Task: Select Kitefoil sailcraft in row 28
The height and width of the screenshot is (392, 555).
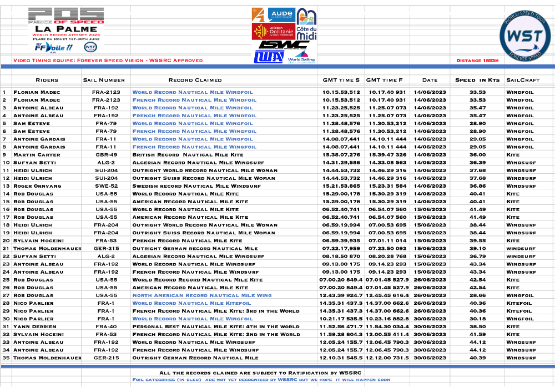Action: coord(519,303)
